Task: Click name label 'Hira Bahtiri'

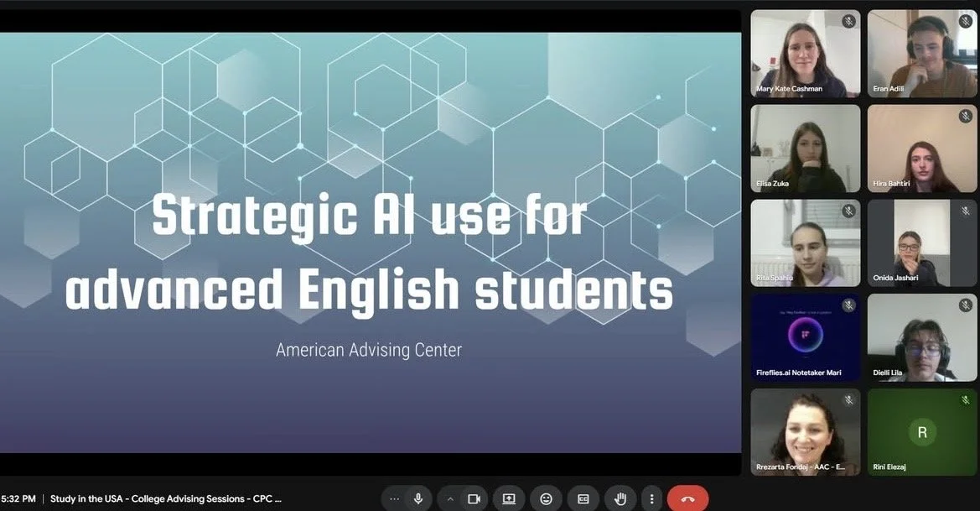Action: (x=891, y=184)
